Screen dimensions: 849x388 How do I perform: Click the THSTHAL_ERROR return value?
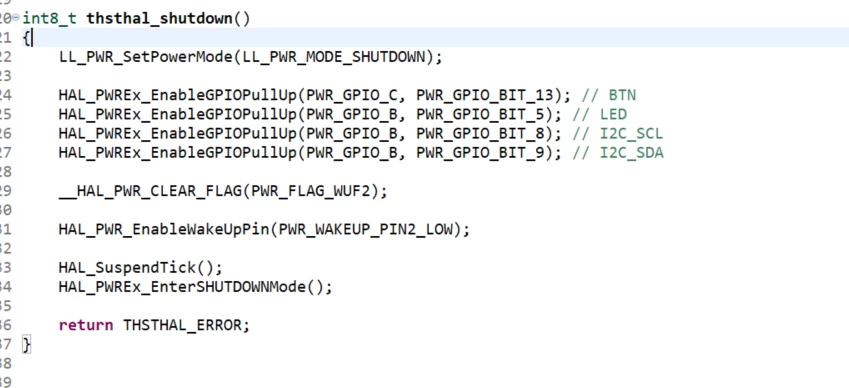click(181, 325)
